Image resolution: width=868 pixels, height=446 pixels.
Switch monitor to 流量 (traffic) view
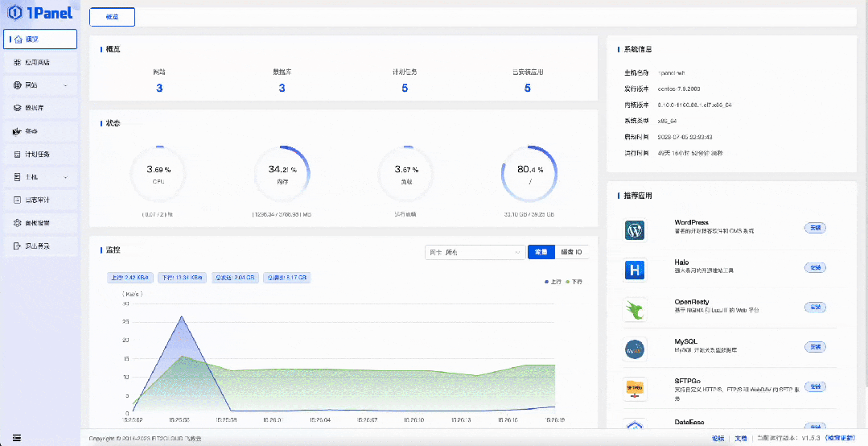point(541,252)
